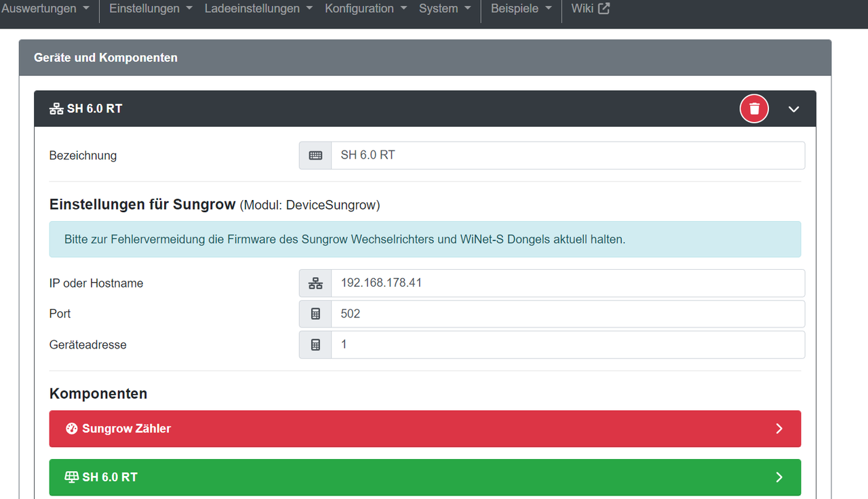868x499 pixels.
Task: Click the gauge icon on Sungrow Zähler
Action: tap(72, 428)
